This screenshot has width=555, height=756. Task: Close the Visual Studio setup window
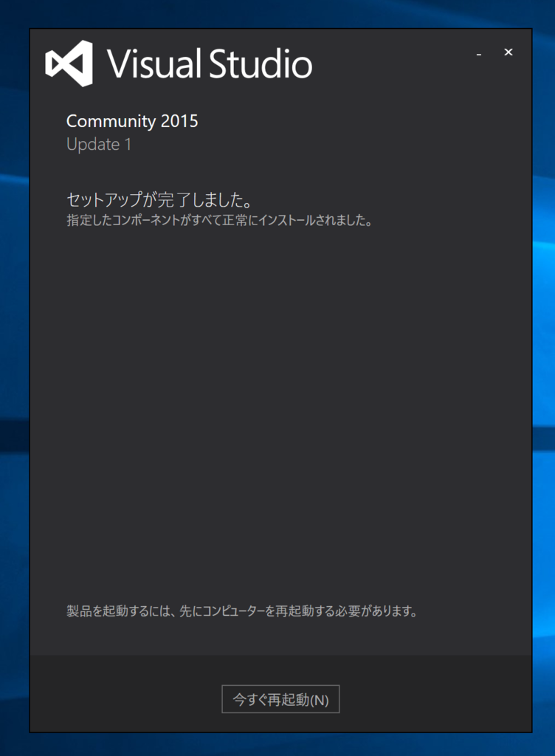point(509,52)
